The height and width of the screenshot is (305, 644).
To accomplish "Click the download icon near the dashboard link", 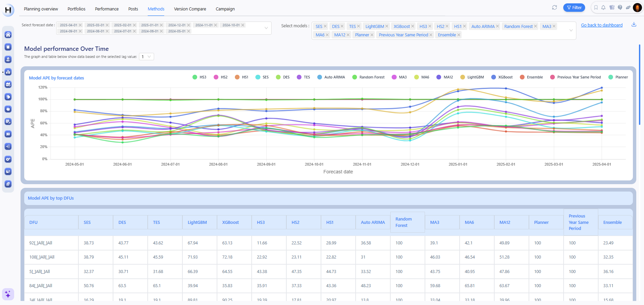I will pos(634,25).
